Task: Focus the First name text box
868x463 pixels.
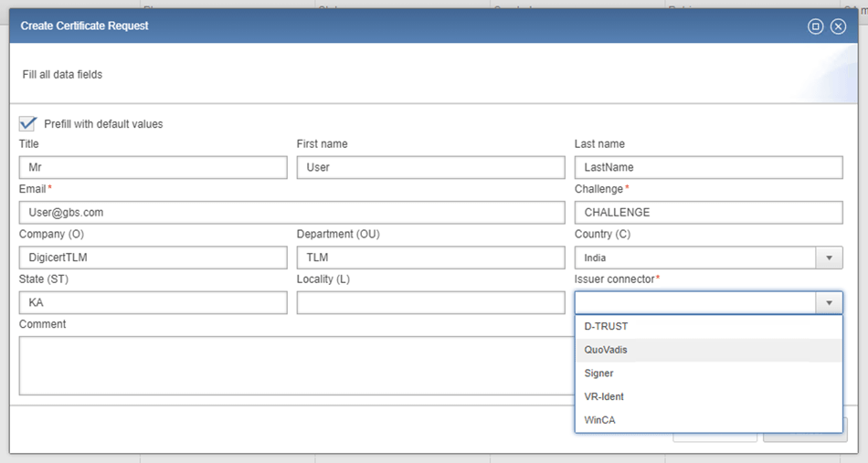Action: 430,168
